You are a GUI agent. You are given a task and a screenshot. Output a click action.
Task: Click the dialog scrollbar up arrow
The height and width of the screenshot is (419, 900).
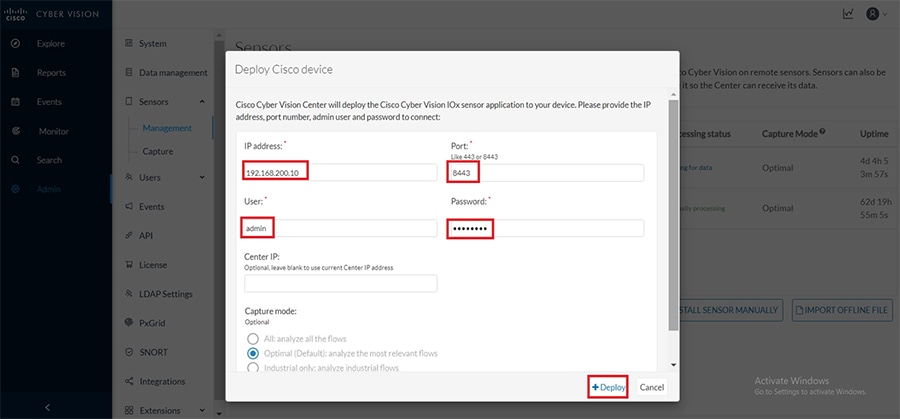pyautogui.click(x=673, y=93)
